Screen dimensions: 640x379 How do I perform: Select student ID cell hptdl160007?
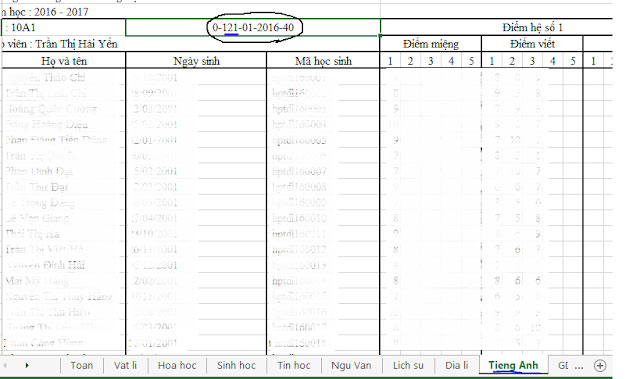tap(323, 171)
